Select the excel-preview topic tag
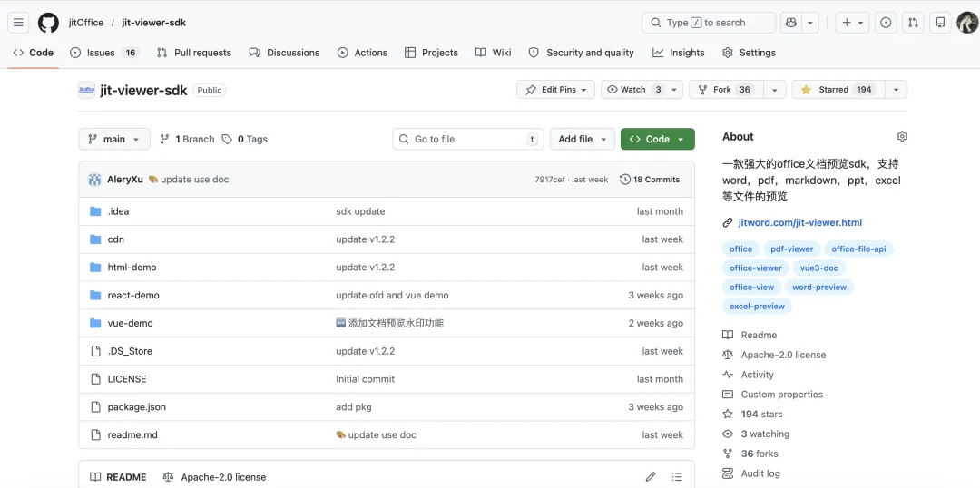The height and width of the screenshot is (488, 980). pyautogui.click(x=757, y=307)
